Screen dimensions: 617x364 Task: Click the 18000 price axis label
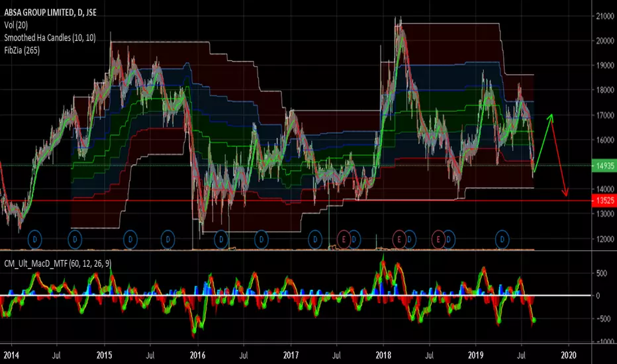605,90
